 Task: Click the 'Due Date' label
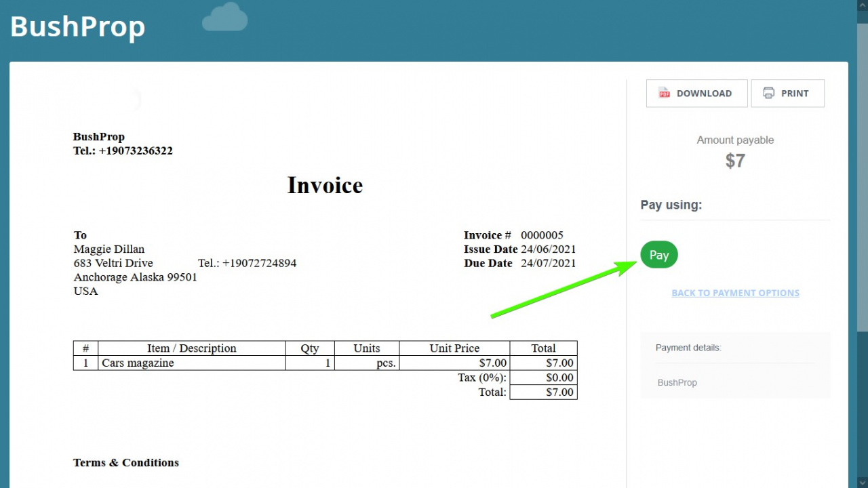[x=488, y=263]
